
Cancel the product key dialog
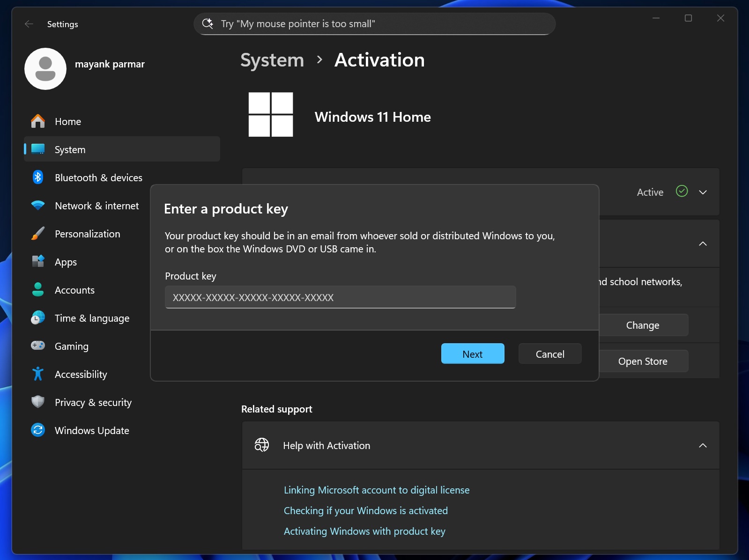[550, 354]
